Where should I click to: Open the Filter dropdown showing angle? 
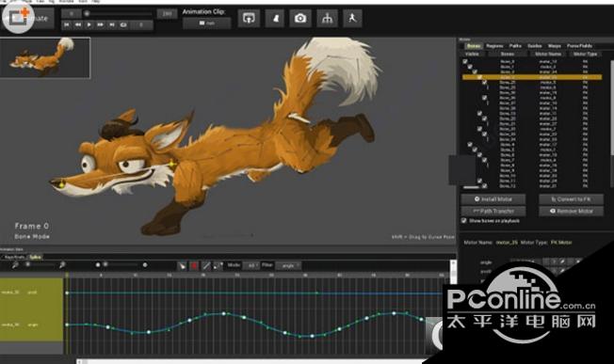pyautogui.click(x=288, y=266)
